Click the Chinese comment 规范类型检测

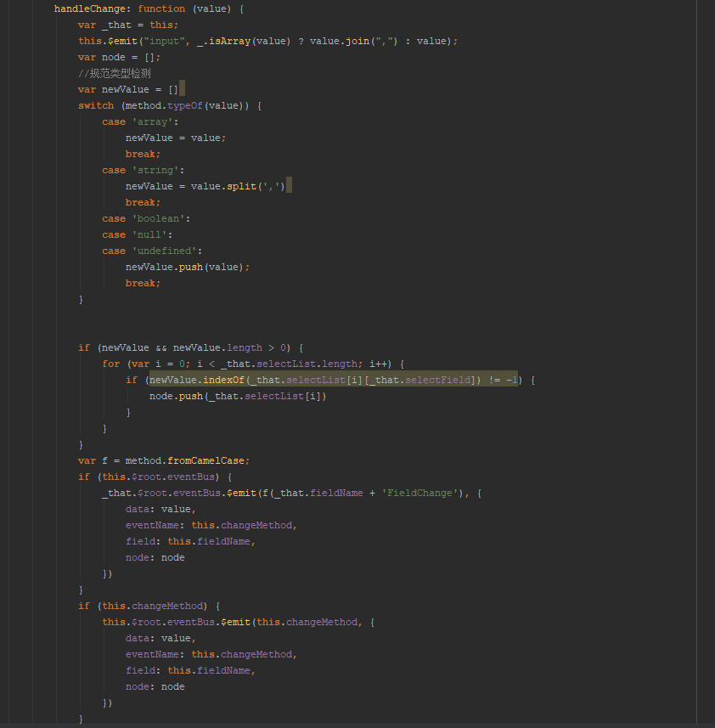point(115,72)
